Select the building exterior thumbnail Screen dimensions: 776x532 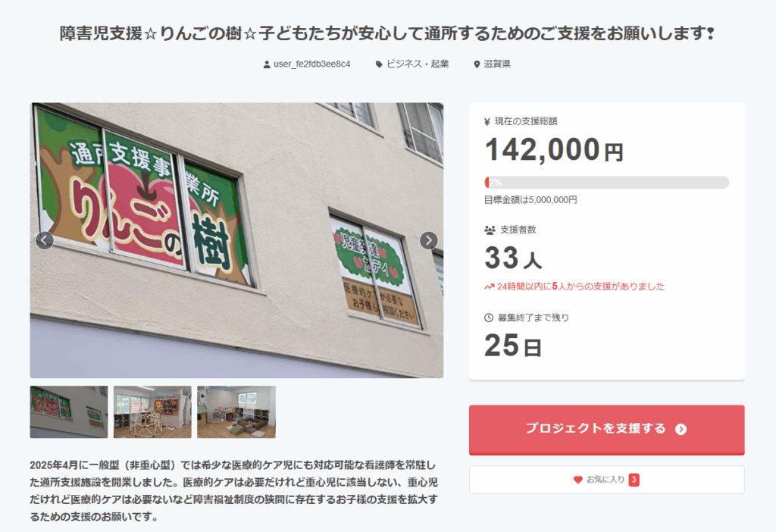tap(69, 412)
